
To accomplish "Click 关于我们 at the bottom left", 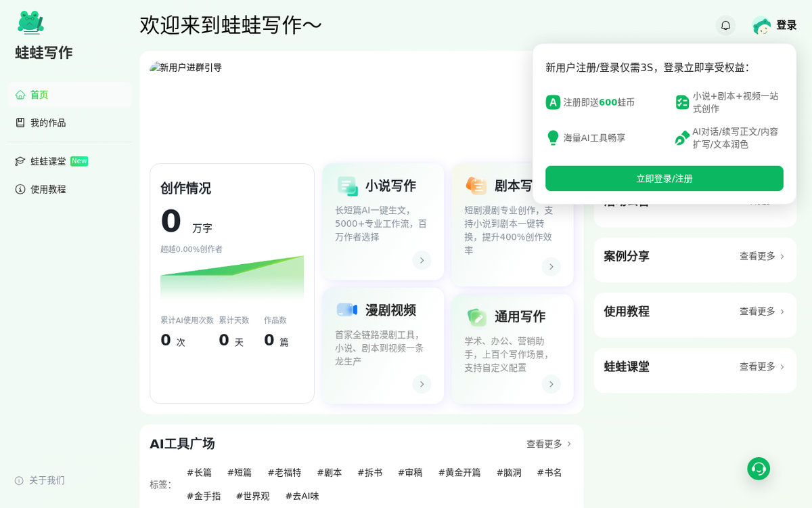I will (47, 480).
